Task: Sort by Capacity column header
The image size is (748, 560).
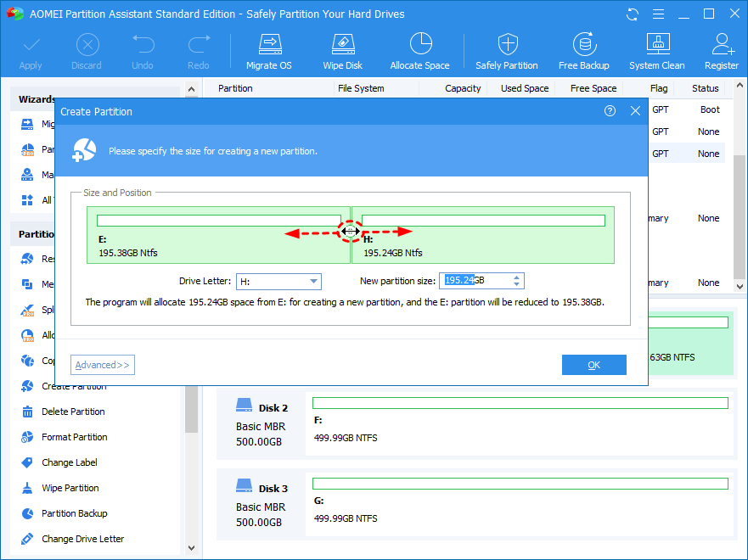Action: [463, 88]
